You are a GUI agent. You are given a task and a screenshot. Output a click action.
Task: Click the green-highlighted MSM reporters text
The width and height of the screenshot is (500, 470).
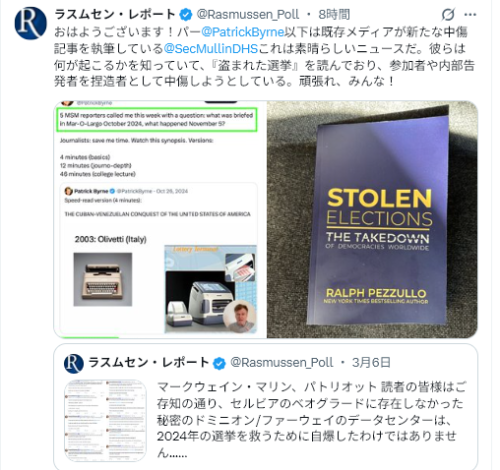tap(157, 119)
